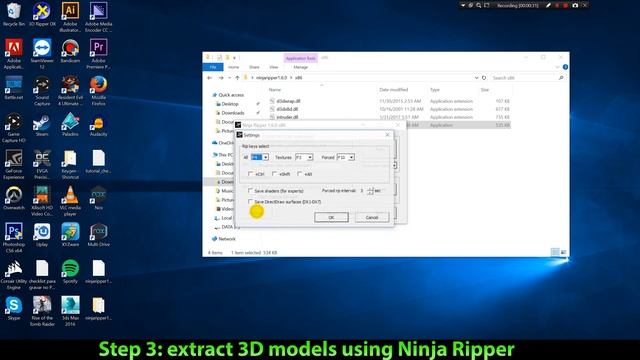Open GeForce Experience desktop icon
640x360 pixels.
pos(13,164)
